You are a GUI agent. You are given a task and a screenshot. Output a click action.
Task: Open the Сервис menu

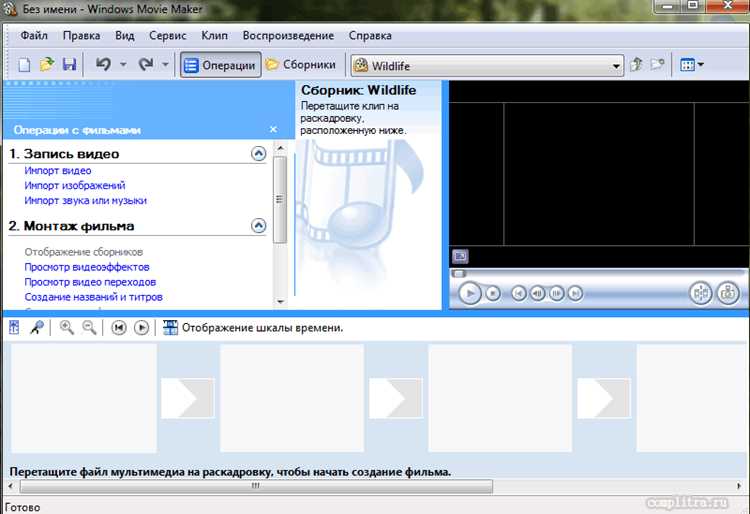coord(167,36)
